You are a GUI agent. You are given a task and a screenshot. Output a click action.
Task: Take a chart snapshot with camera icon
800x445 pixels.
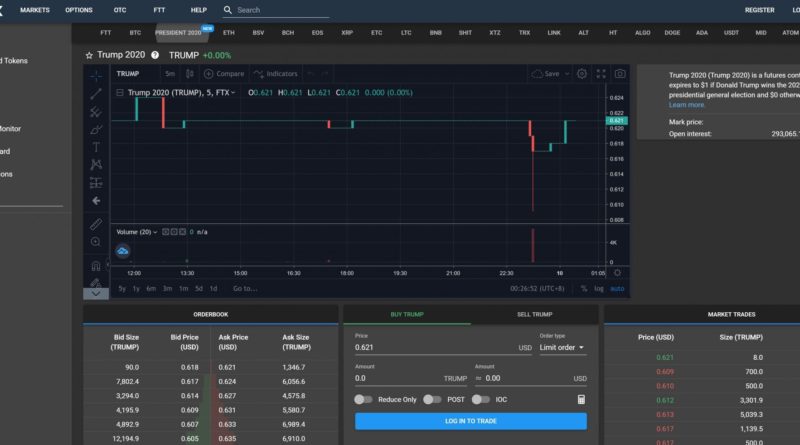tap(620, 74)
